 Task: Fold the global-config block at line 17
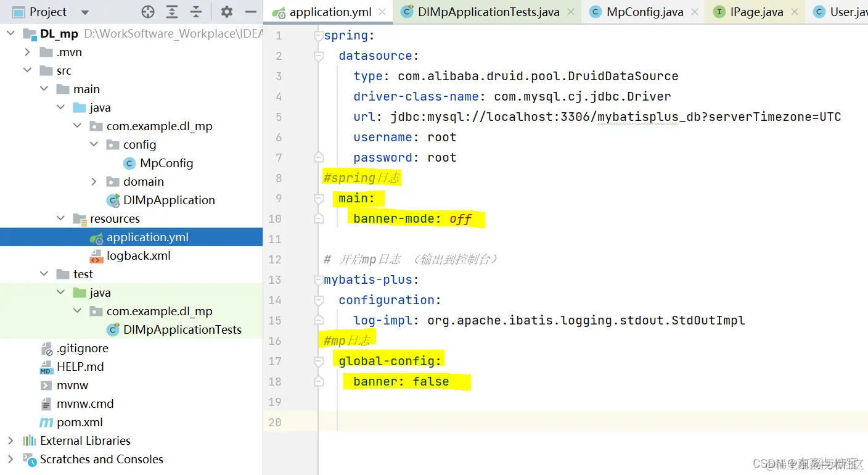[319, 361]
